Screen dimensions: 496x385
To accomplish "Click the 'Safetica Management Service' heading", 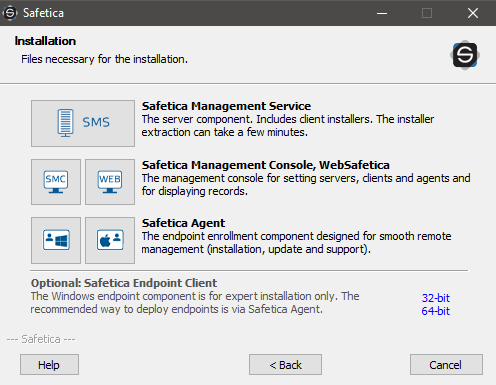I will 226,106.
